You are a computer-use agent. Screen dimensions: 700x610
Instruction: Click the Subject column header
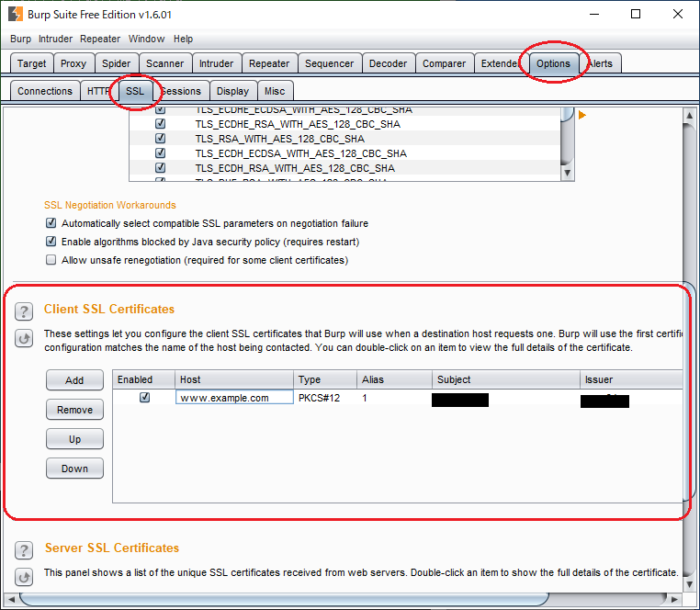coord(506,379)
